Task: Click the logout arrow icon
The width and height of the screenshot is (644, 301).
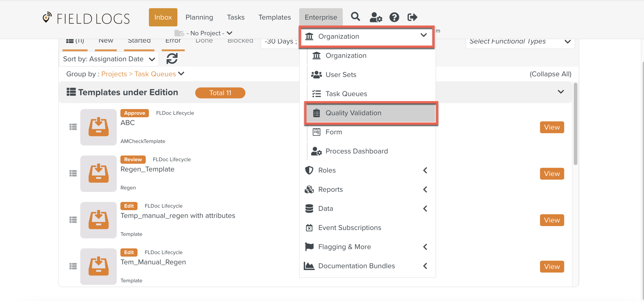Action: [x=412, y=17]
